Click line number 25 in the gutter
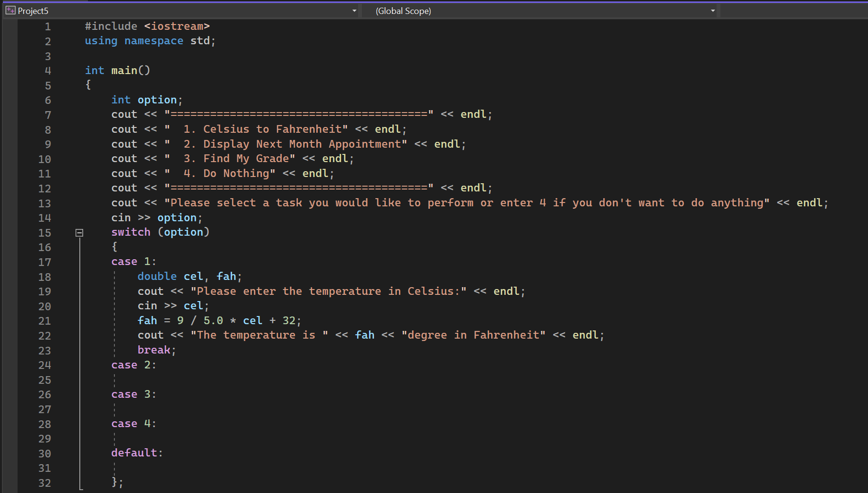Image resolution: width=868 pixels, height=493 pixels. click(45, 380)
